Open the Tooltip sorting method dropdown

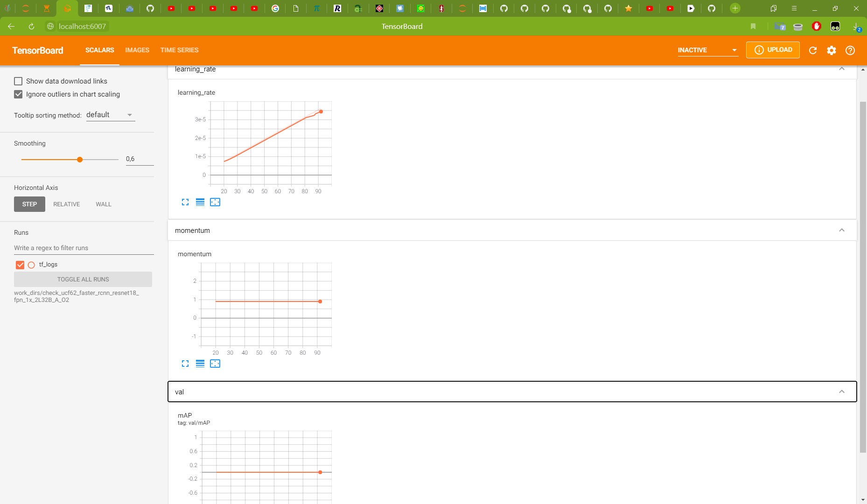pyautogui.click(x=110, y=114)
